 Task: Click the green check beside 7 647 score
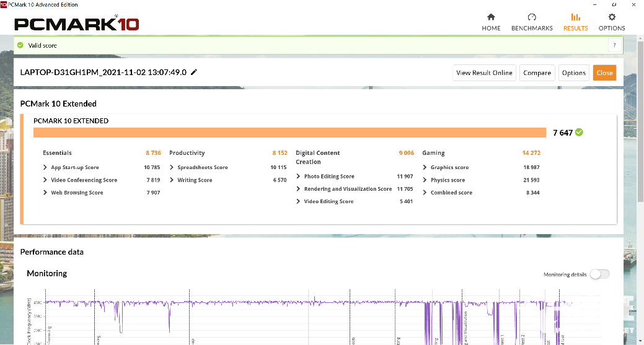(x=579, y=132)
